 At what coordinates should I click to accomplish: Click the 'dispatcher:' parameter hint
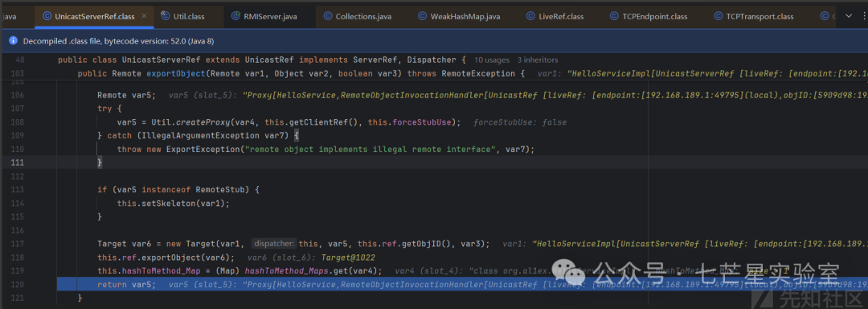tap(273, 244)
